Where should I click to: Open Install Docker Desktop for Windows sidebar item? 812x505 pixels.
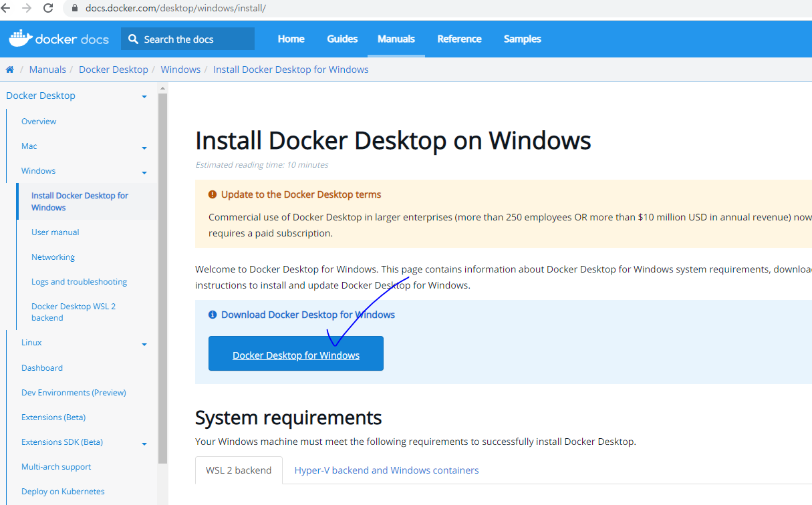[x=80, y=202]
